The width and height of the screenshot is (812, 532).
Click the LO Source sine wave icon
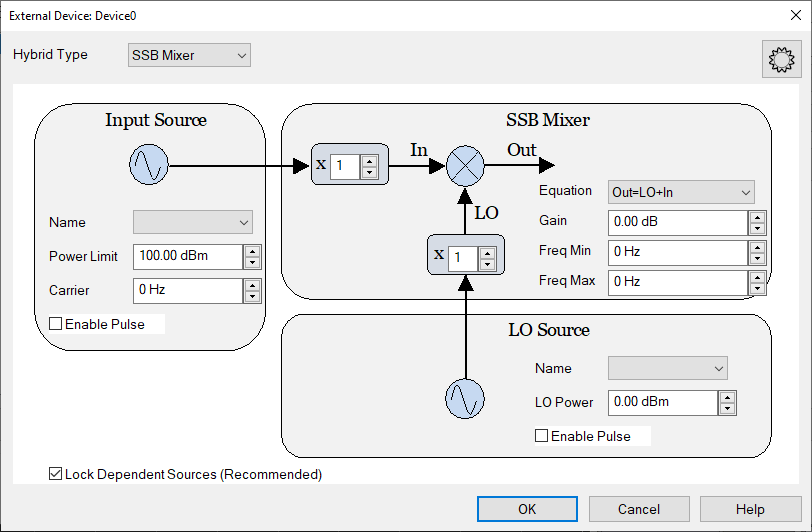(x=465, y=399)
